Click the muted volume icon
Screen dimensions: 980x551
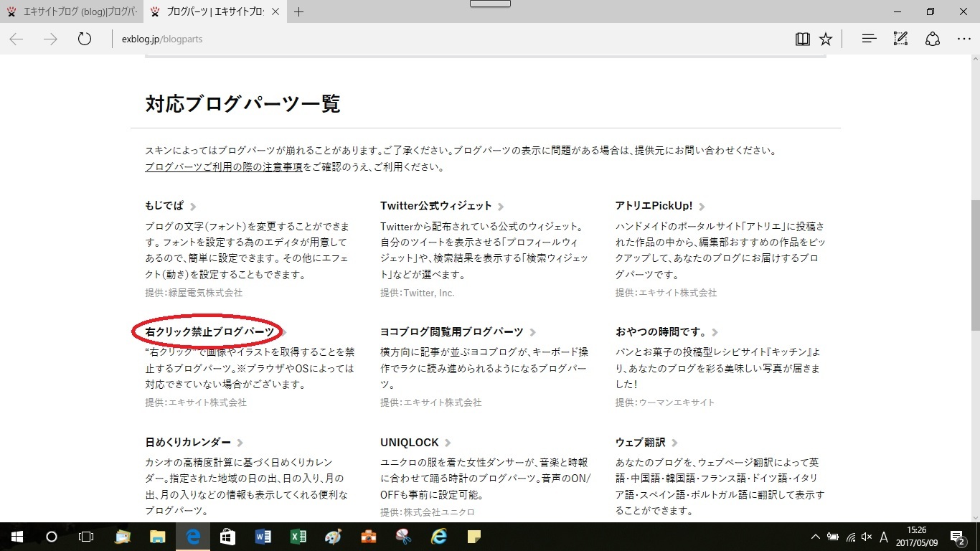867,537
